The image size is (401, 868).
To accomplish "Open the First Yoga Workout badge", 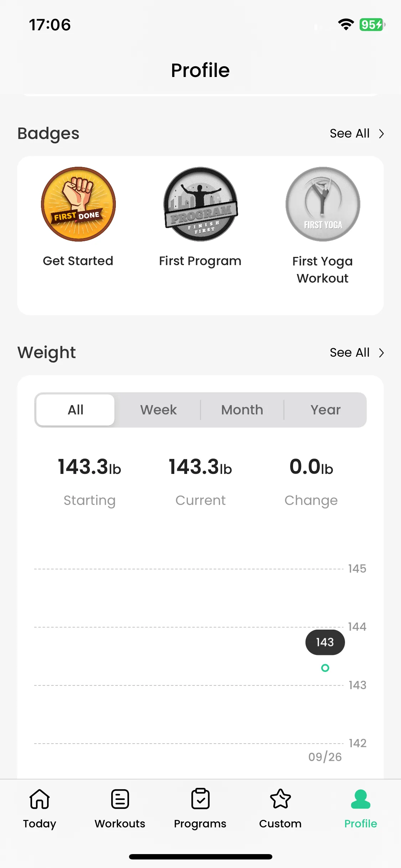I will (323, 204).
